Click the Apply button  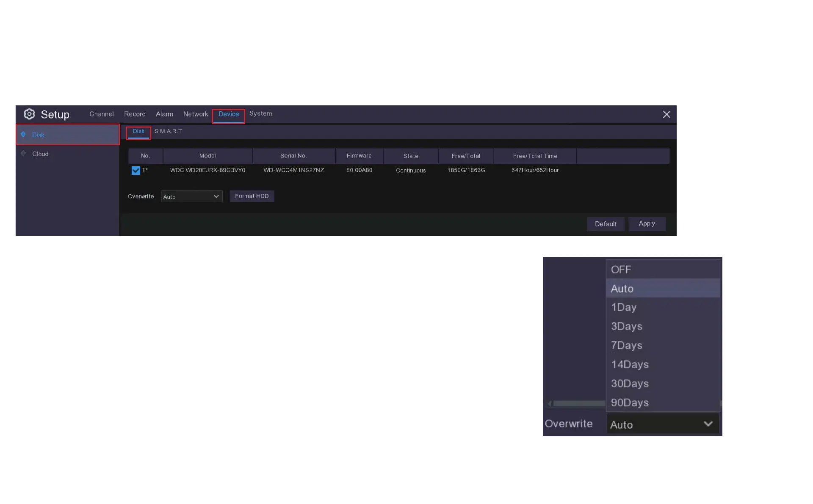click(x=647, y=223)
